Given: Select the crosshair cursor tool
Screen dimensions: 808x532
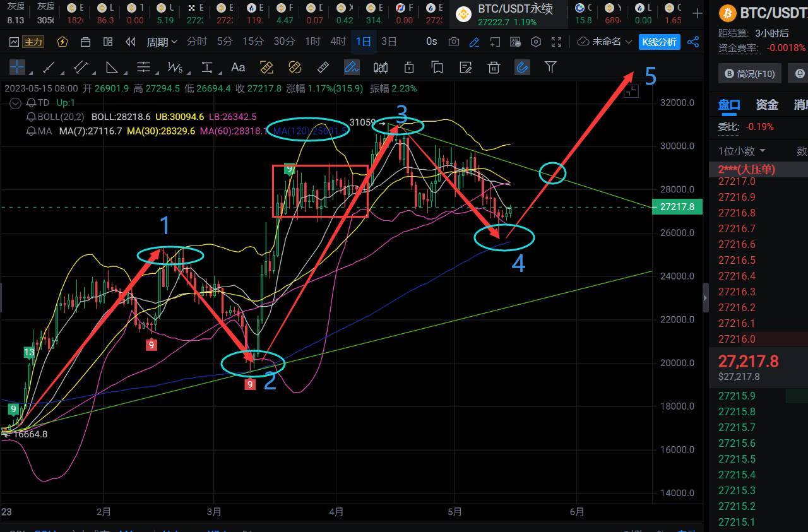Looking at the screenshot, I should click(17, 67).
